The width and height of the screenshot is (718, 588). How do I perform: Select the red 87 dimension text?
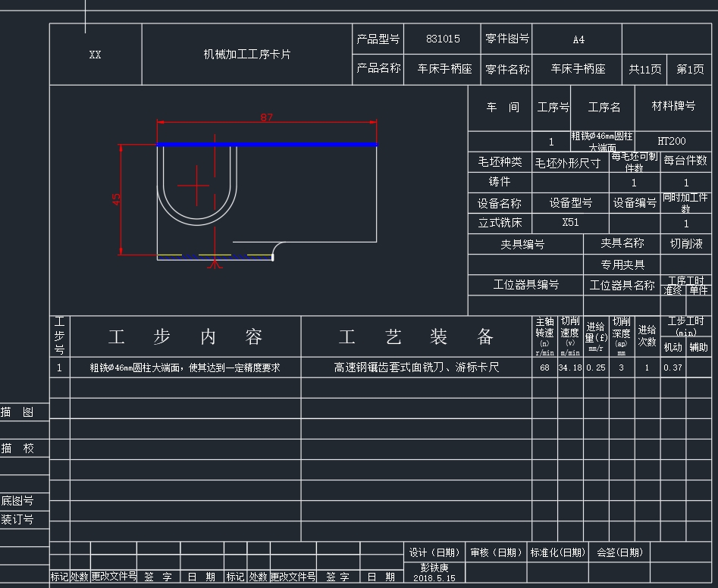[x=267, y=117]
